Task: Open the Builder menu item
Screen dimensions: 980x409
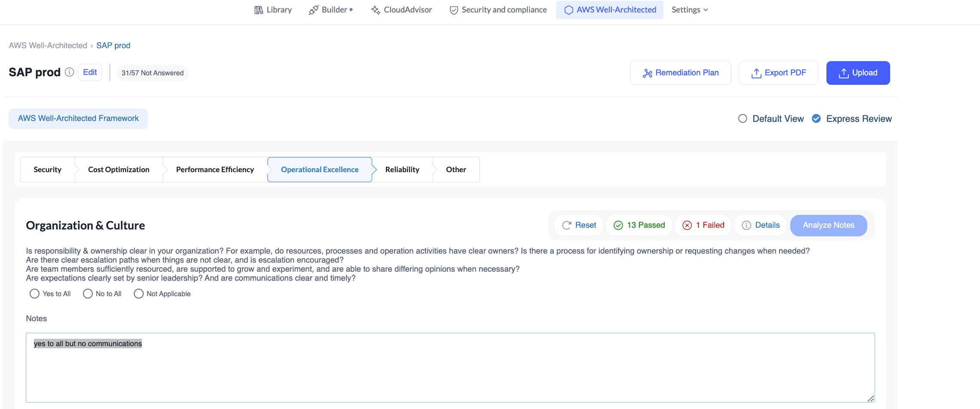Action: (331, 10)
